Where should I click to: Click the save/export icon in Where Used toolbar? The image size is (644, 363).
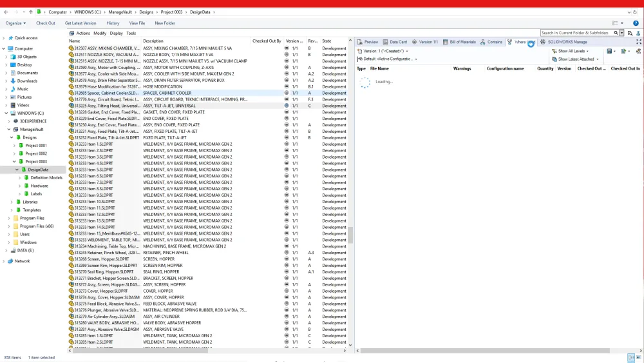point(609,51)
